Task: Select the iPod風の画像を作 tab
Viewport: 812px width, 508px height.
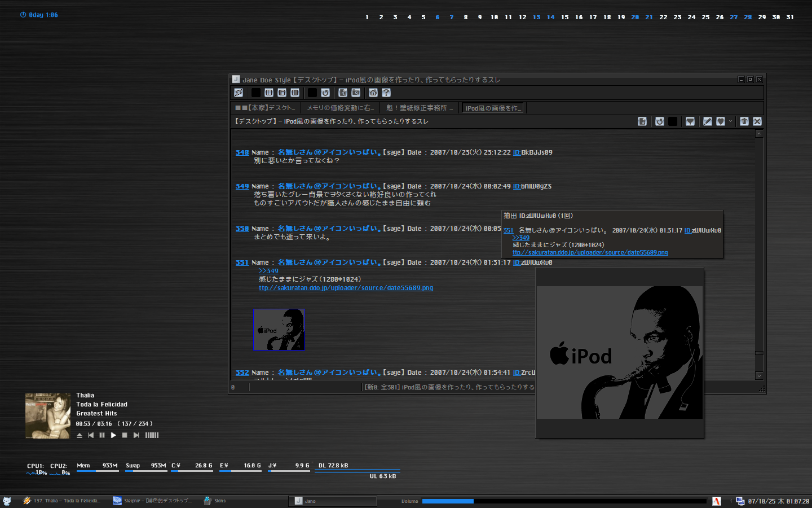Action: pyautogui.click(x=493, y=108)
